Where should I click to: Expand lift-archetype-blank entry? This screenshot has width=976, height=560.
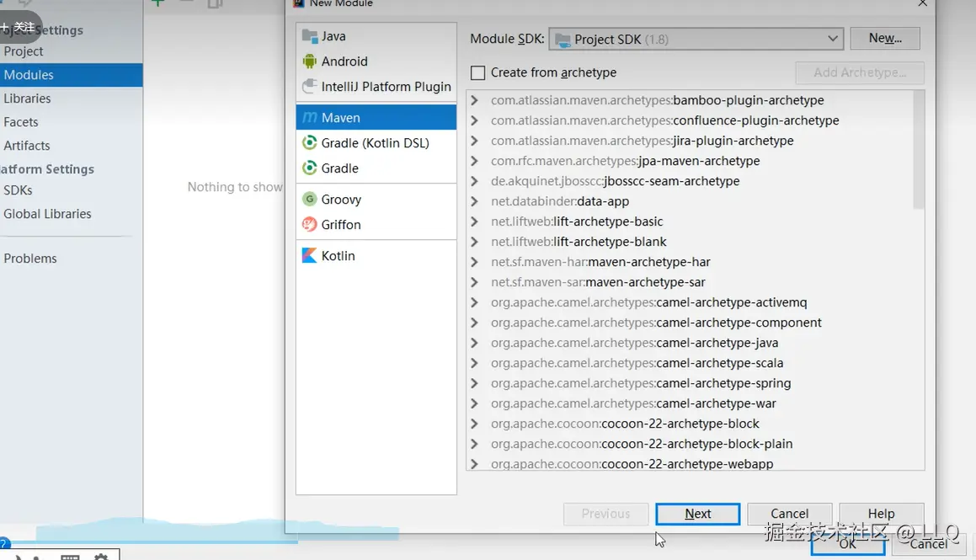coord(474,242)
